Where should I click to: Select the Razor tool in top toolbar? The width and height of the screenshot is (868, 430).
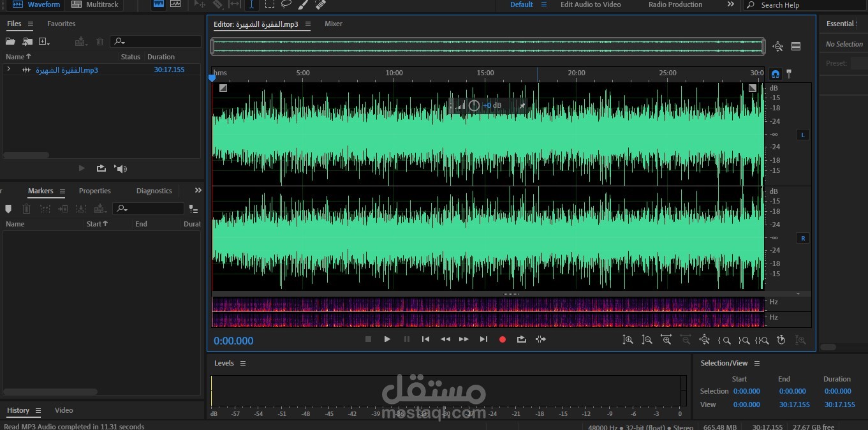[x=217, y=4]
